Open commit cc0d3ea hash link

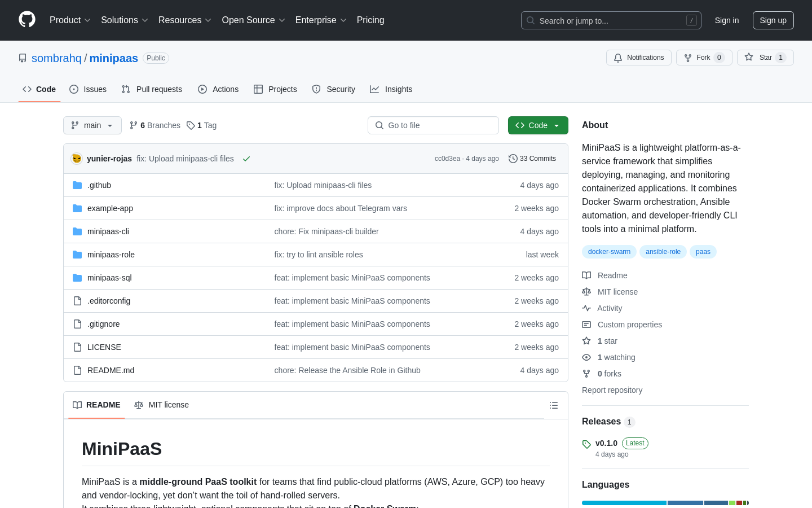[447, 159]
